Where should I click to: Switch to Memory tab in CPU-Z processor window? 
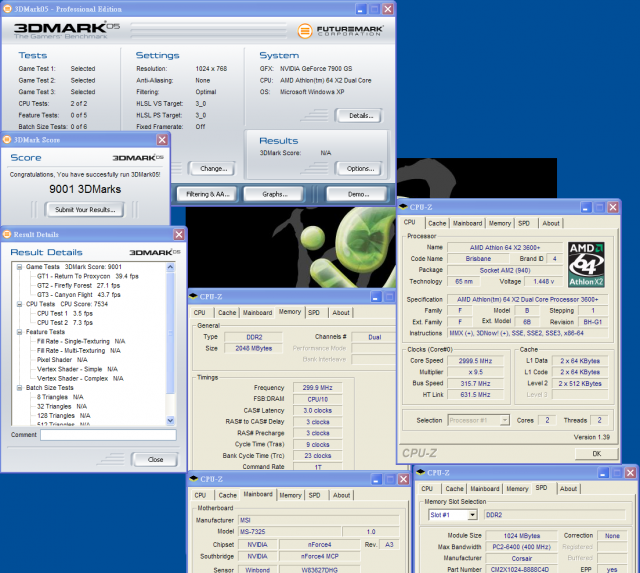click(x=500, y=223)
